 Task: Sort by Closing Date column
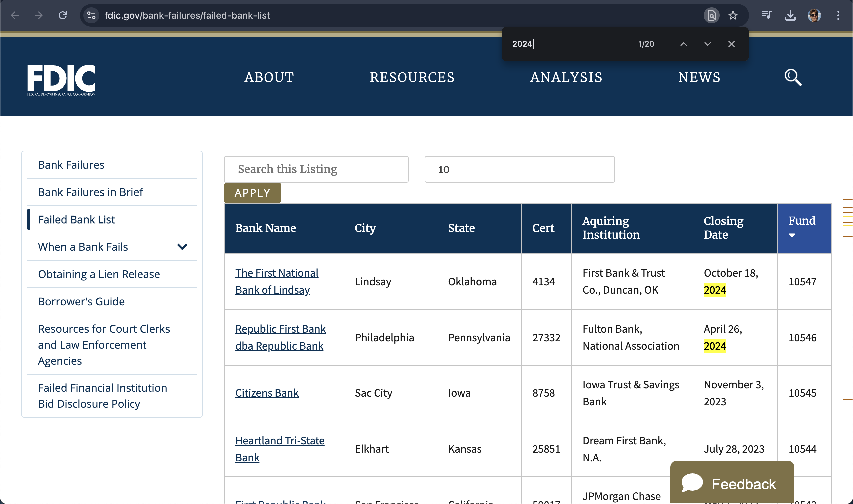(x=723, y=228)
